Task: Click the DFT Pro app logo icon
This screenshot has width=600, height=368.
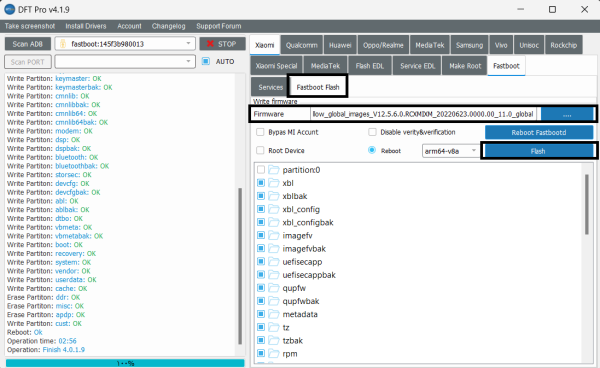Action: click(10, 9)
